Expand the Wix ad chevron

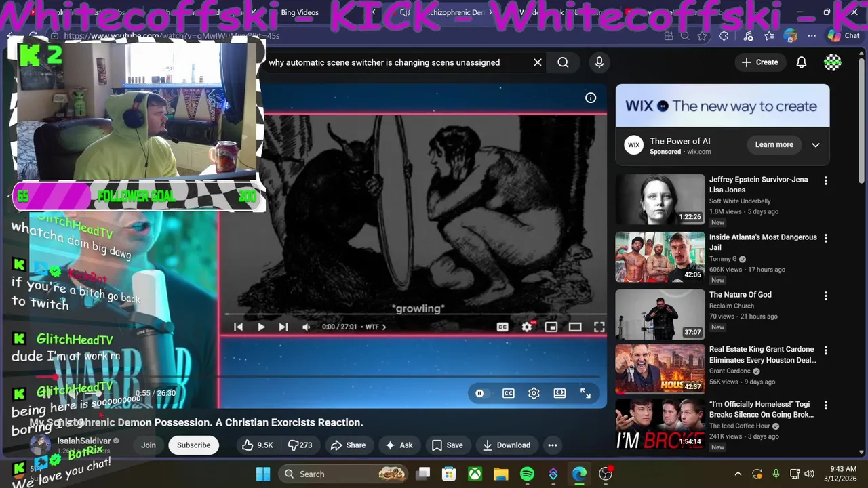[816, 144]
